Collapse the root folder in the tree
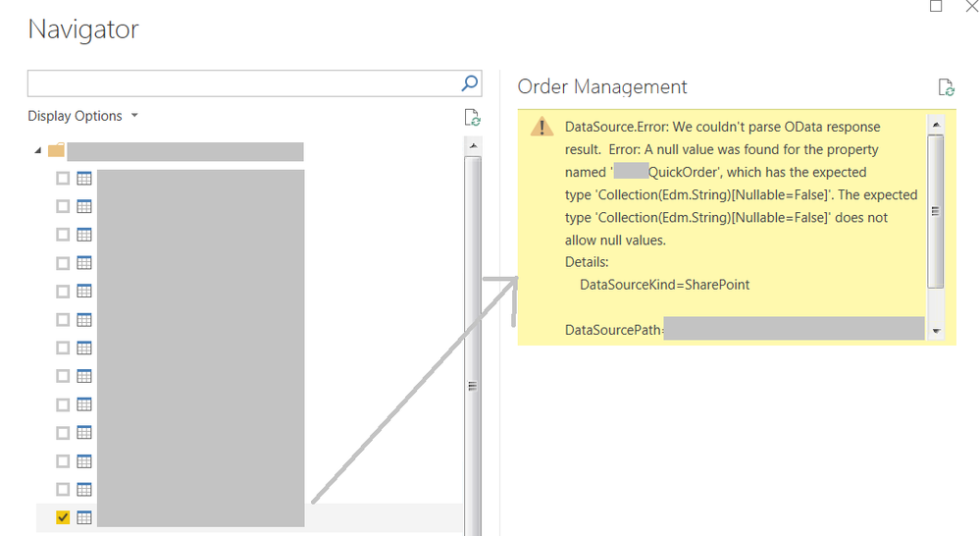Viewport: 980px width, 536px height. (37, 151)
